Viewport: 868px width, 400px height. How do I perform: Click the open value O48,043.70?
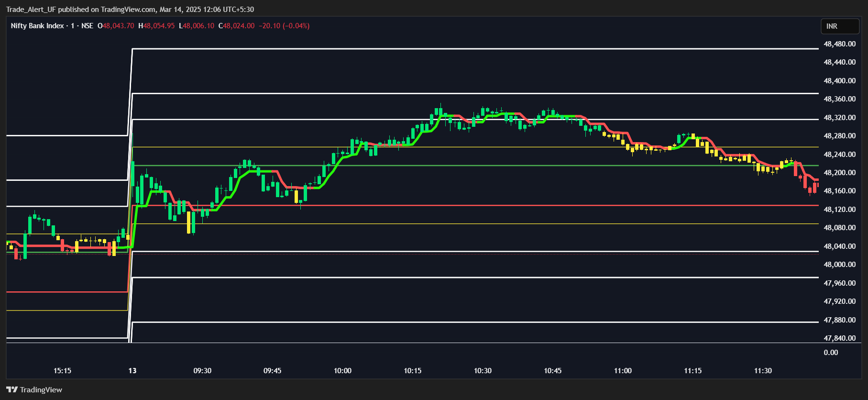coord(116,26)
